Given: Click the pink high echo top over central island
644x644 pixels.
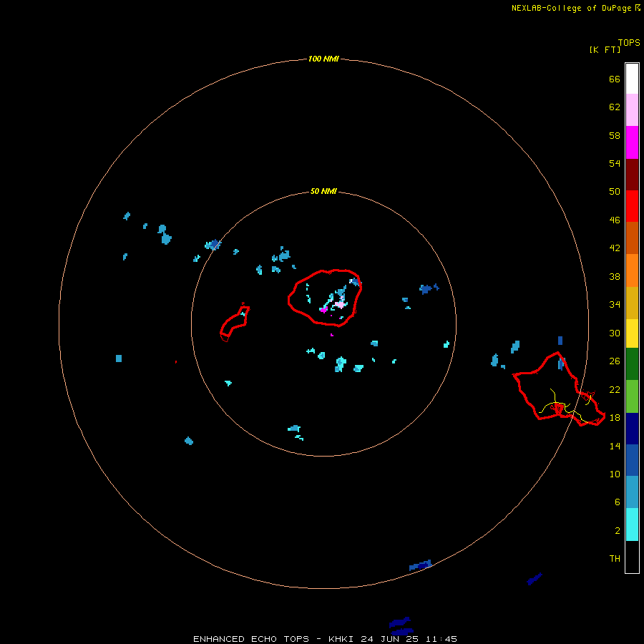Looking at the screenshot, I should pos(340,304).
